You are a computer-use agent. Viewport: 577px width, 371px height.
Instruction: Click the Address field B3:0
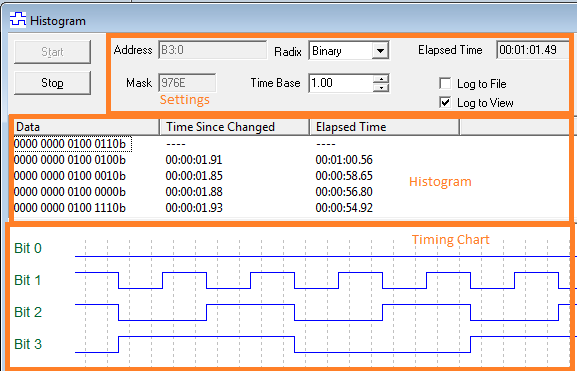213,50
